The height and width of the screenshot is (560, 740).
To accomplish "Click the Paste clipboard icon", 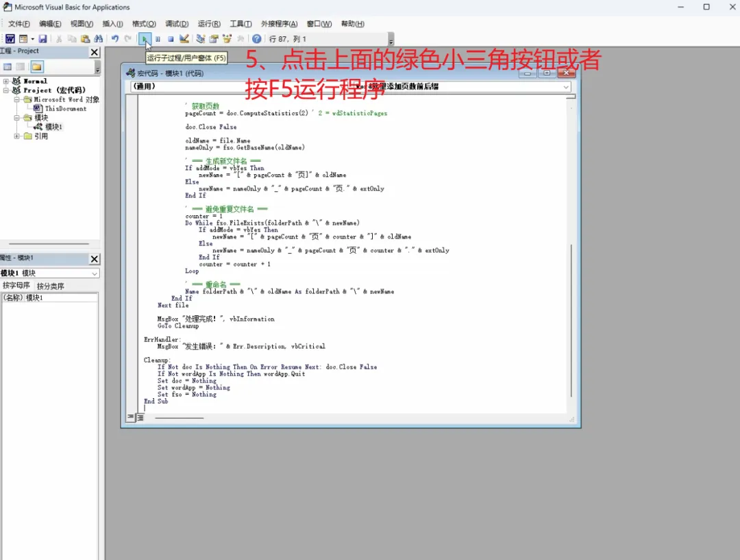I will click(86, 38).
